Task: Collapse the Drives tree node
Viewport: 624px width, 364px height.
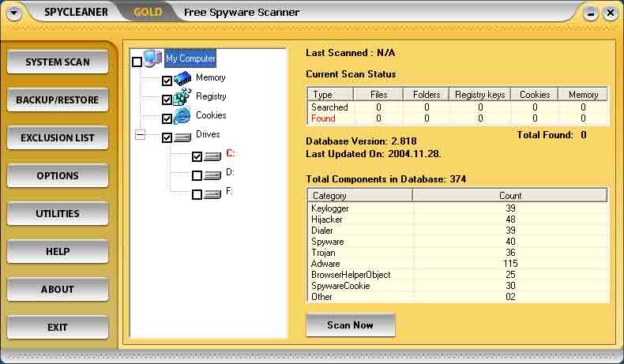Action: [x=140, y=135]
